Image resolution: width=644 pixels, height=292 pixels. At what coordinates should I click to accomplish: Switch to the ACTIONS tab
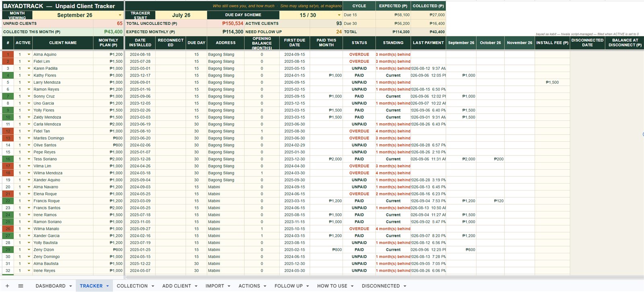pos(249,286)
